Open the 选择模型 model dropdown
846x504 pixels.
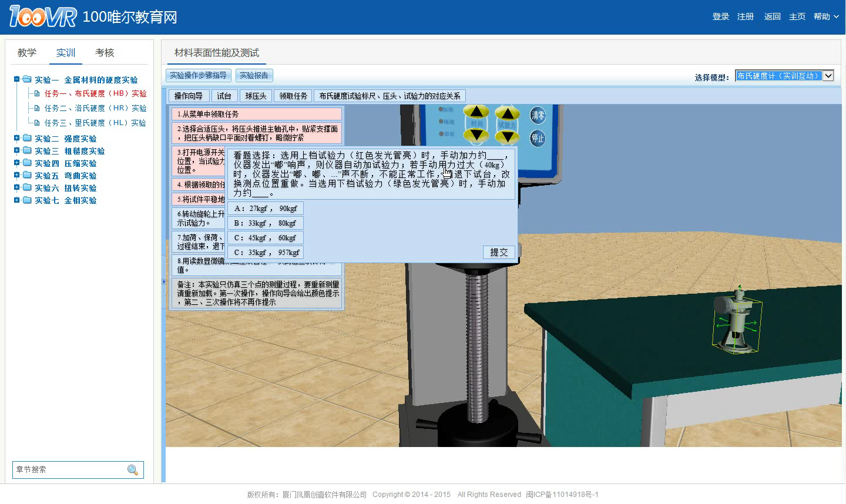828,76
